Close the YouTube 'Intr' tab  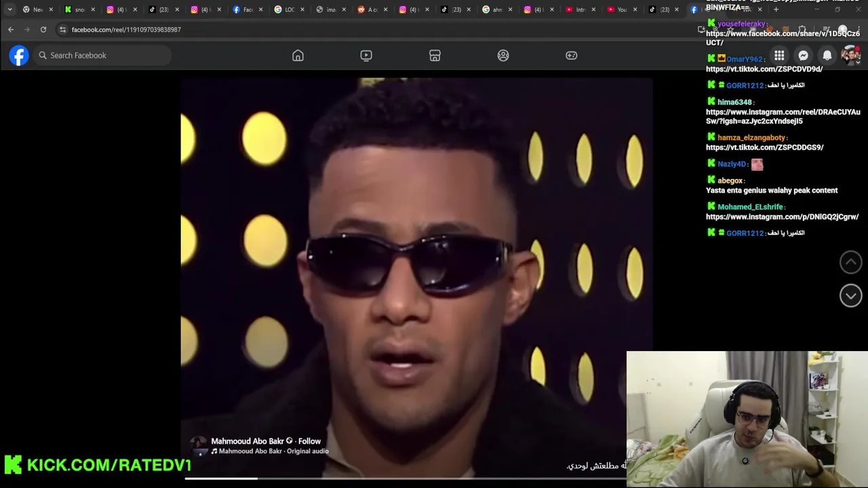click(x=594, y=9)
